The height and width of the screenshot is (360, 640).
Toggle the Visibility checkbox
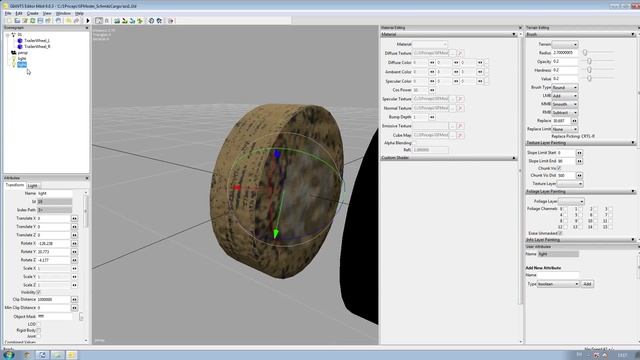click(x=39, y=292)
